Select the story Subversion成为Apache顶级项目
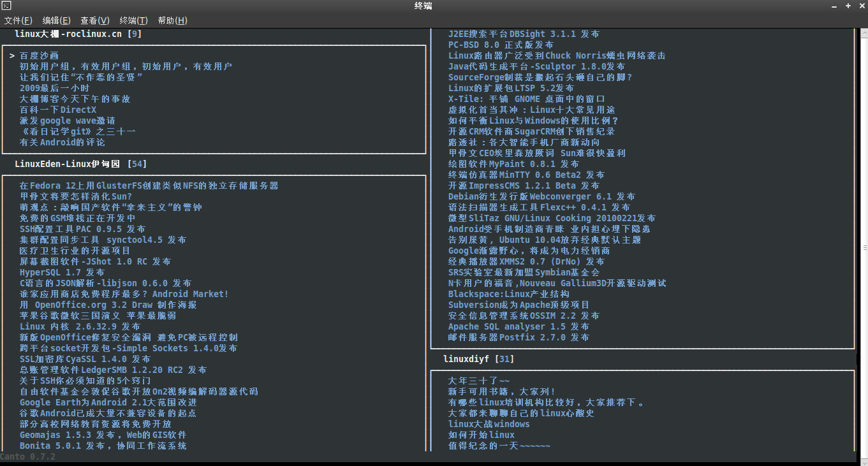Image resolution: width=868 pixels, height=466 pixels. click(x=519, y=305)
